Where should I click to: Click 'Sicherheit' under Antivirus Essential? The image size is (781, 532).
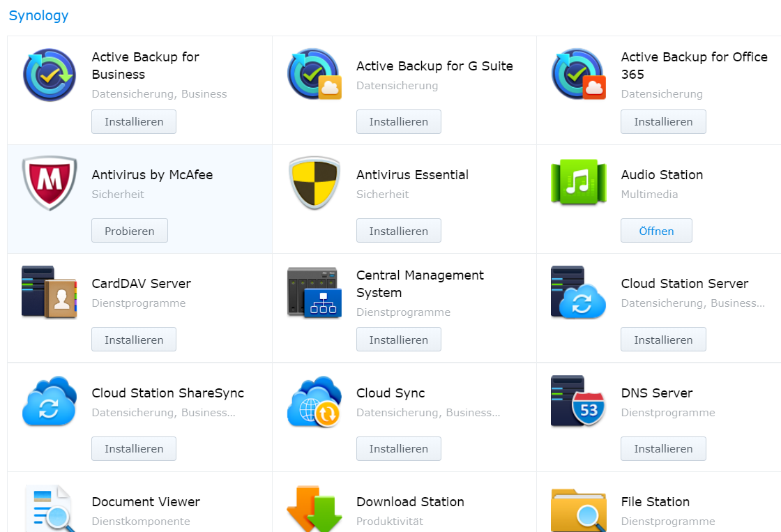(x=382, y=195)
